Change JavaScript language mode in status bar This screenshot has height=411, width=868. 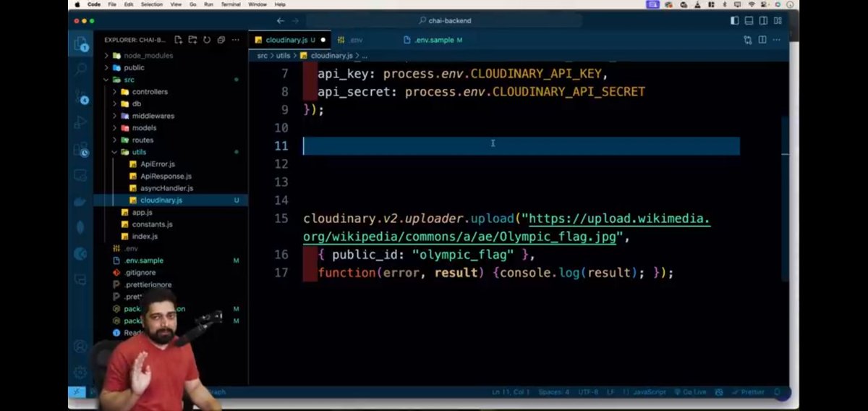(650, 391)
